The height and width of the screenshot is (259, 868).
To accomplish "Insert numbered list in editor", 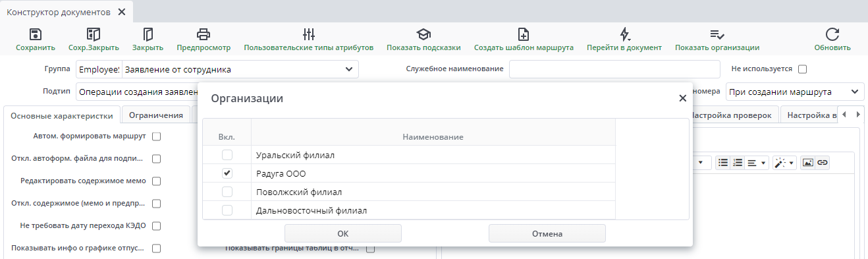I will point(738,162).
